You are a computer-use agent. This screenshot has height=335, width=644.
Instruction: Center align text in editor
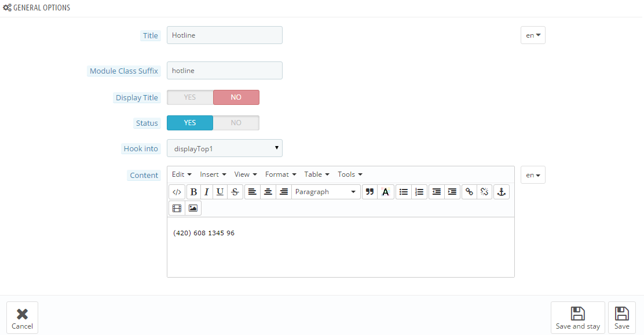(x=268, y=192)
